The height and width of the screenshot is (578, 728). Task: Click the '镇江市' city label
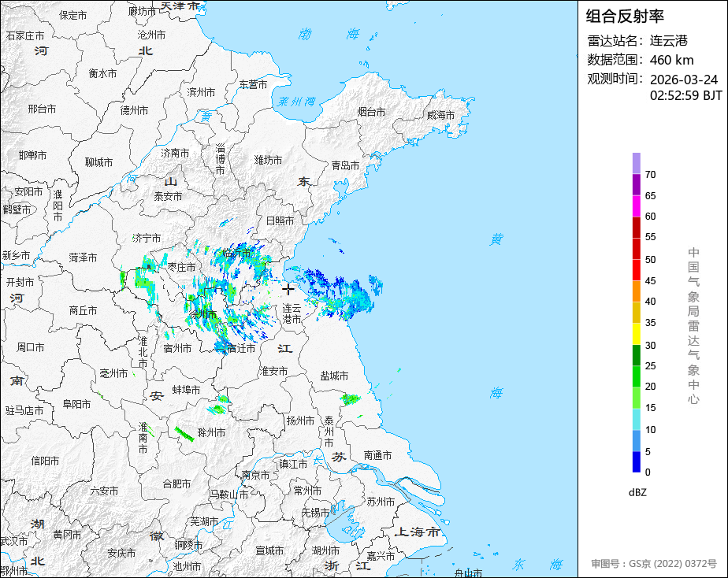point(293,464)
